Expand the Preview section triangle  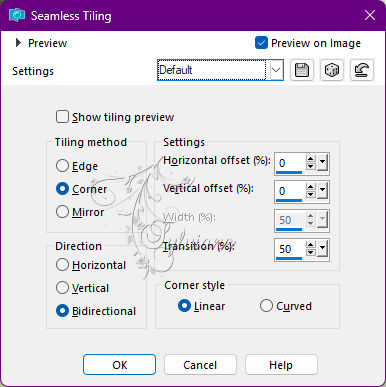(x=18, y=43)
